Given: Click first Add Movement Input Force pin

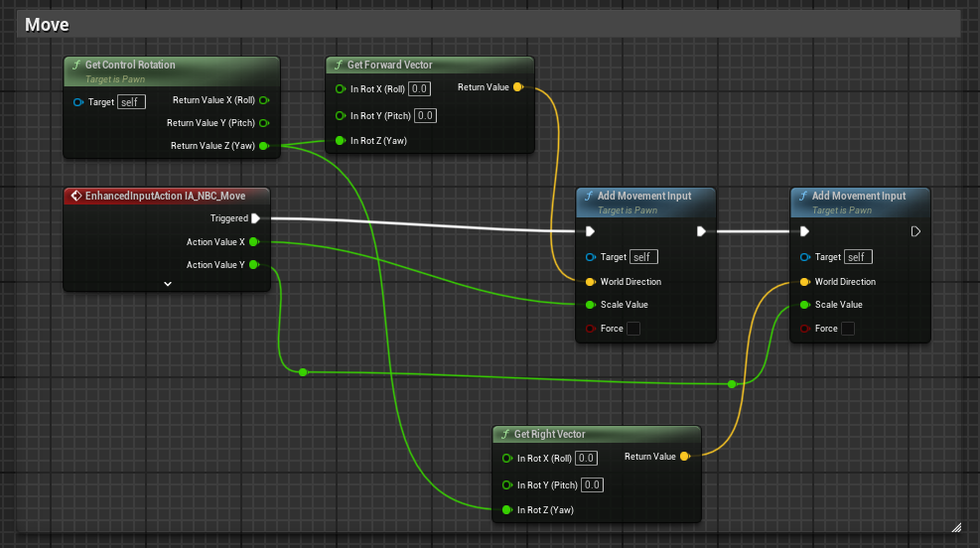Looking at the screenshot, I should point(590,329).
